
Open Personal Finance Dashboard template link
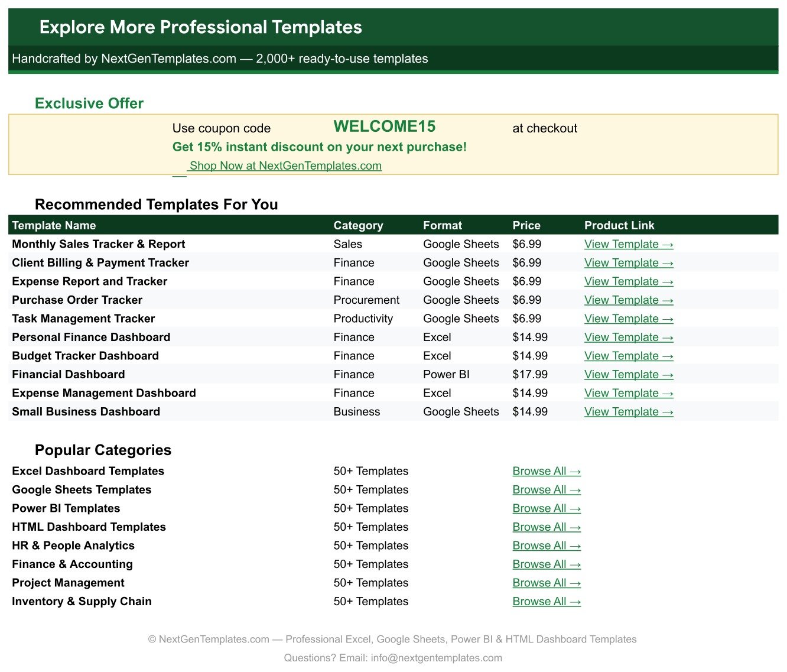tap(629, 337)
